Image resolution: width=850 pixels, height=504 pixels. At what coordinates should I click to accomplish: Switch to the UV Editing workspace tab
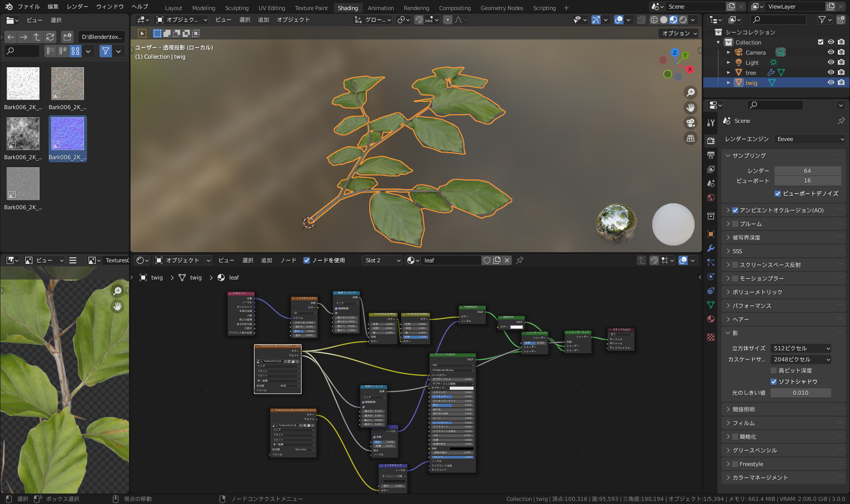[x=272, y=8]
